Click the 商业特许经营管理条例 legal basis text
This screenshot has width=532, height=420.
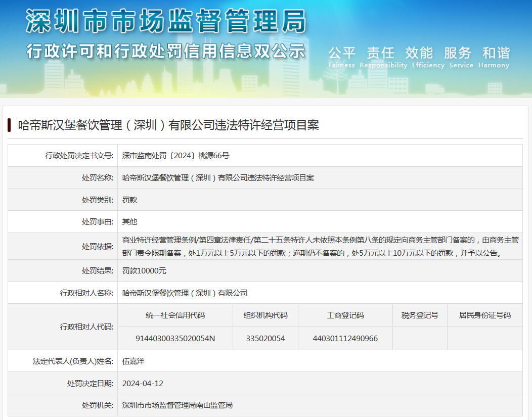point(320,247)
